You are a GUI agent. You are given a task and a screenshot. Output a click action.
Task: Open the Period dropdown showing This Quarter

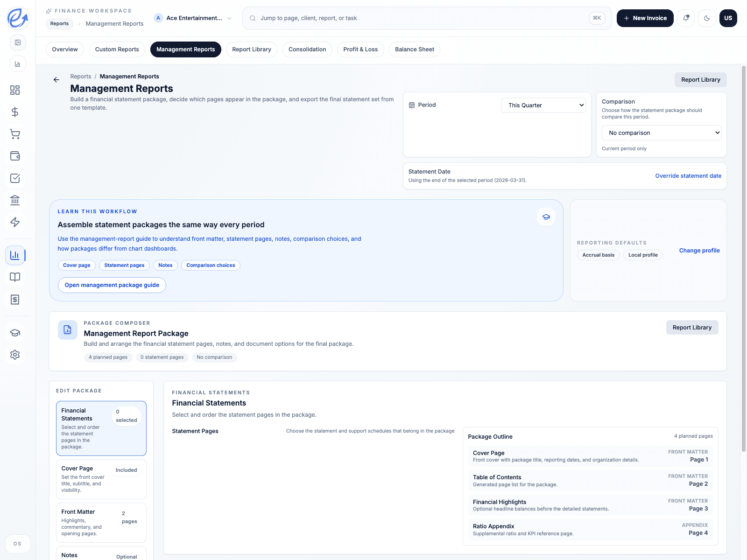(543, 105)
